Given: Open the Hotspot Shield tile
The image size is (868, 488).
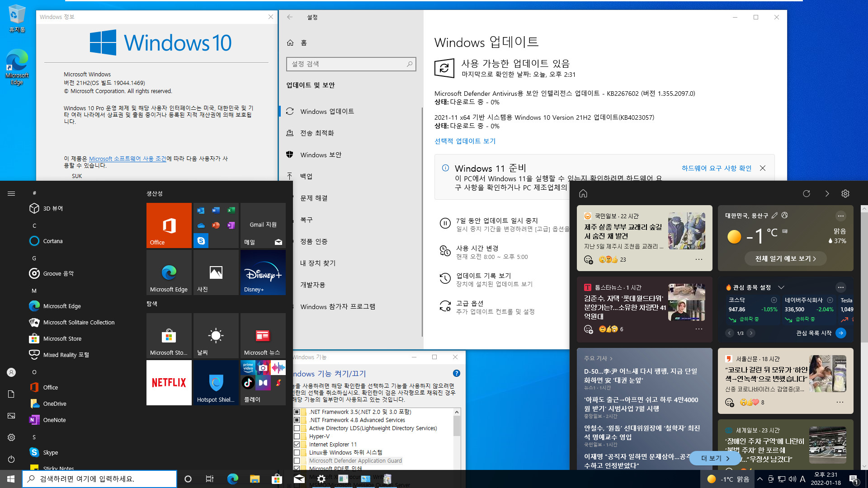Looking at the screenshot, I should coord(216,383).
